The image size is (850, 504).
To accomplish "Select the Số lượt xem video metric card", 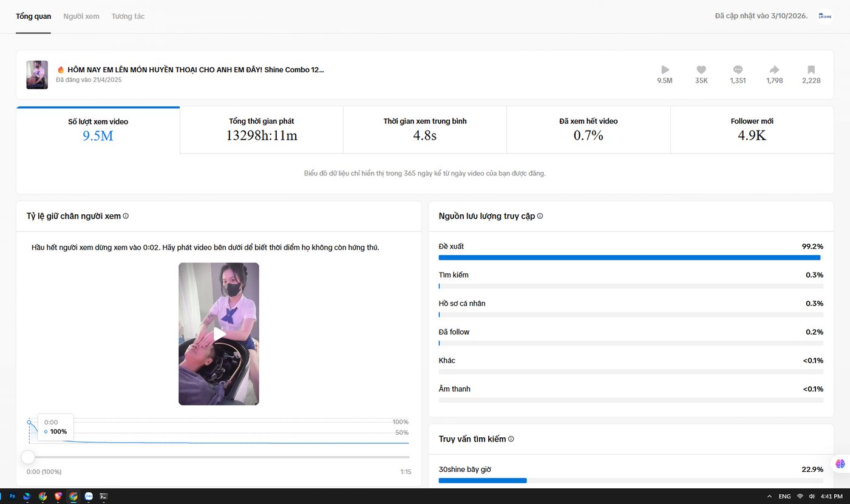I will [98, 130].
